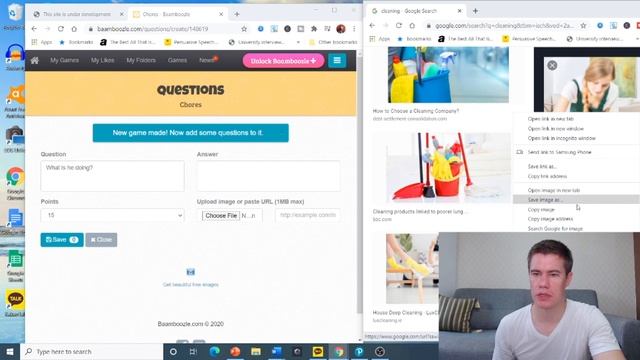Open the Points dropdown showing 15
Screen dimensions: 640x360
112,215
